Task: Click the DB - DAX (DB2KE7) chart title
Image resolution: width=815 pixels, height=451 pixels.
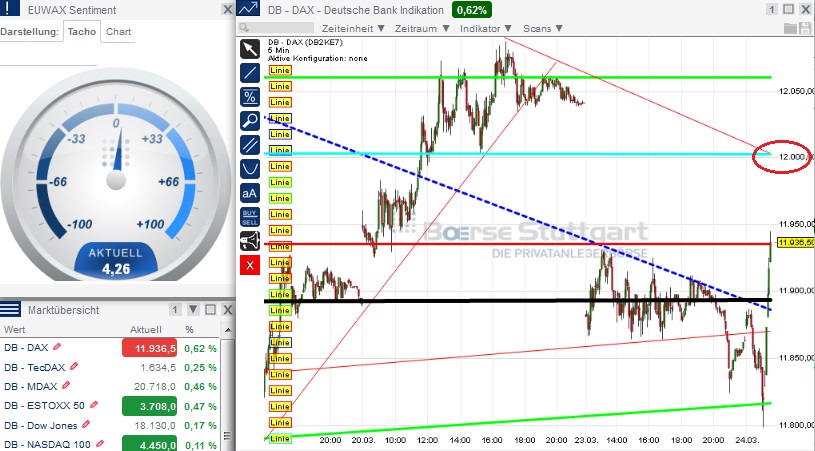Action: [305, 42]
